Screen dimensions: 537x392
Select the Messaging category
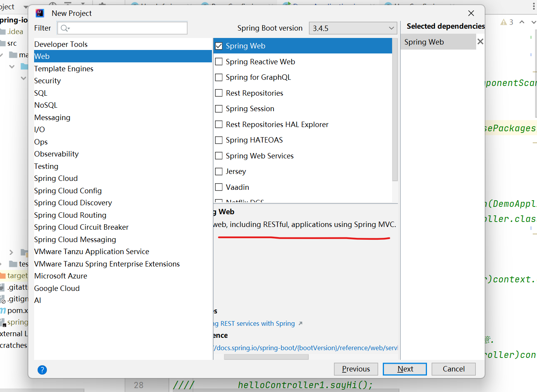pyautogui.click(x=123, y=117)
